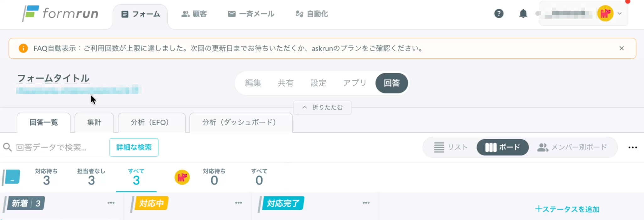Click the formrun logo
Screen dimensions: 644x220
pos(60,13)
